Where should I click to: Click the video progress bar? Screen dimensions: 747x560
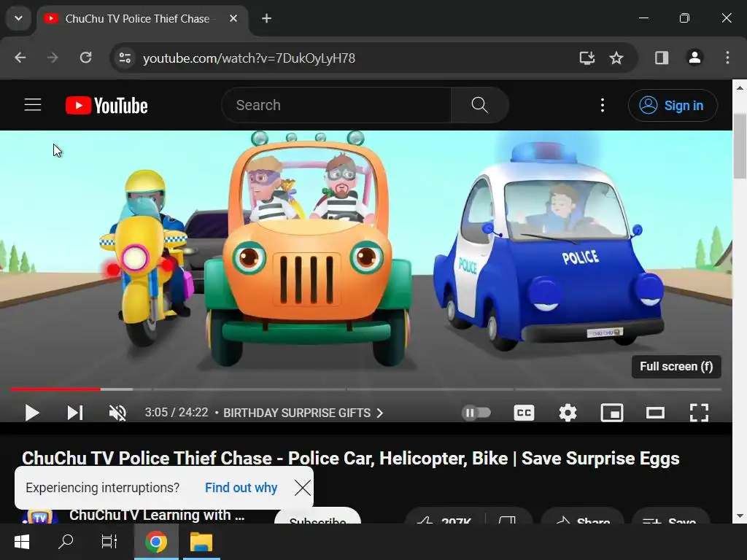click(x=366, y=389)
